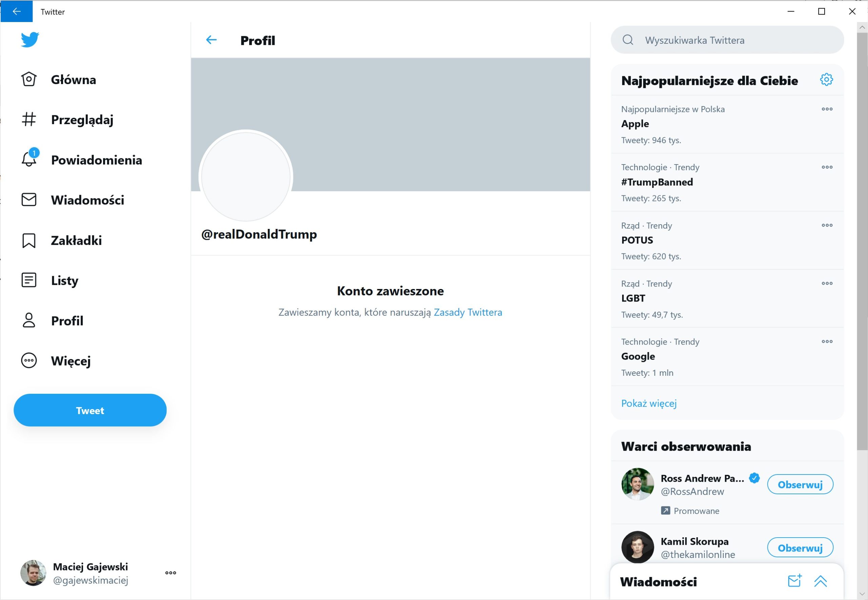
Task: Open trends settings gear icon
Action: (x=826, y=80)
